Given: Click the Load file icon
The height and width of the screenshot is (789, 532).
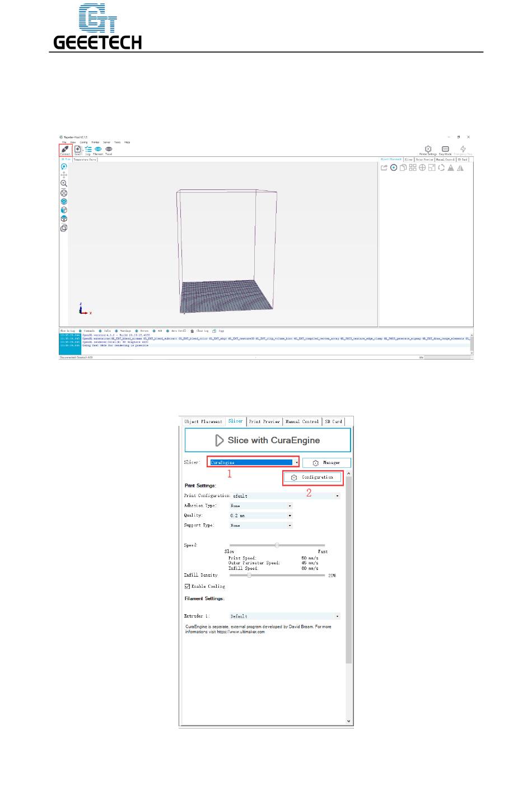Looking at the screenshot, I should pos(78,150).
